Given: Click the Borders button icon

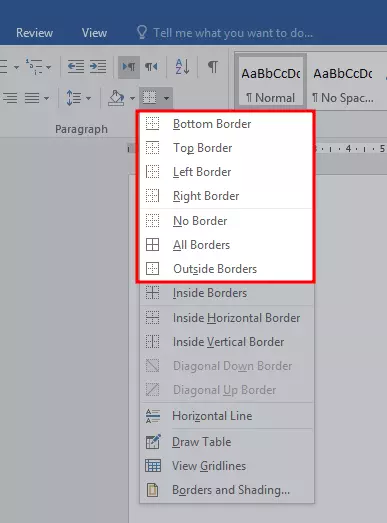Looking at the screenshot, I should [x=149, y=98].
